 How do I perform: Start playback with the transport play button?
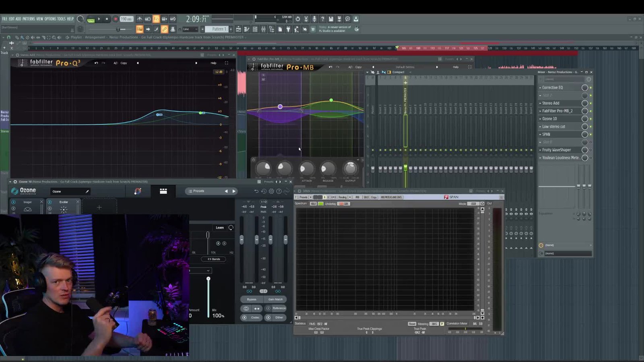tap(99, 19)
